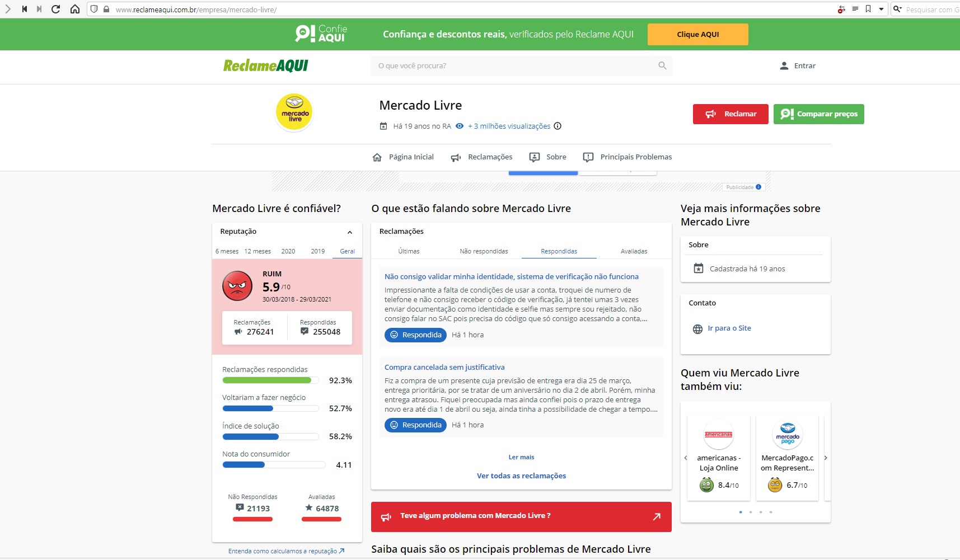
Task: Open the browser home page icon
Action: click(74, 9)
